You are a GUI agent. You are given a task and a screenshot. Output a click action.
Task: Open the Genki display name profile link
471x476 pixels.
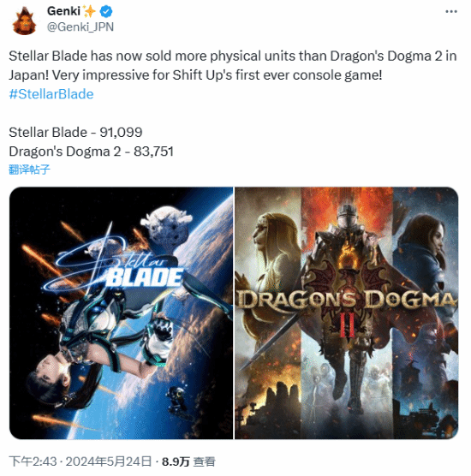pos(63,11)
